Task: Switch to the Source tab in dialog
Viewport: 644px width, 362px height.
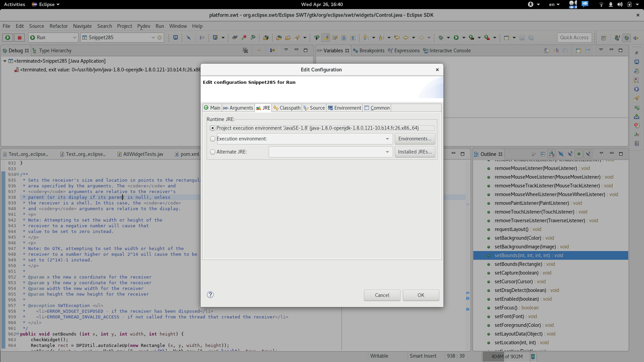Action: tap(314, 108)
